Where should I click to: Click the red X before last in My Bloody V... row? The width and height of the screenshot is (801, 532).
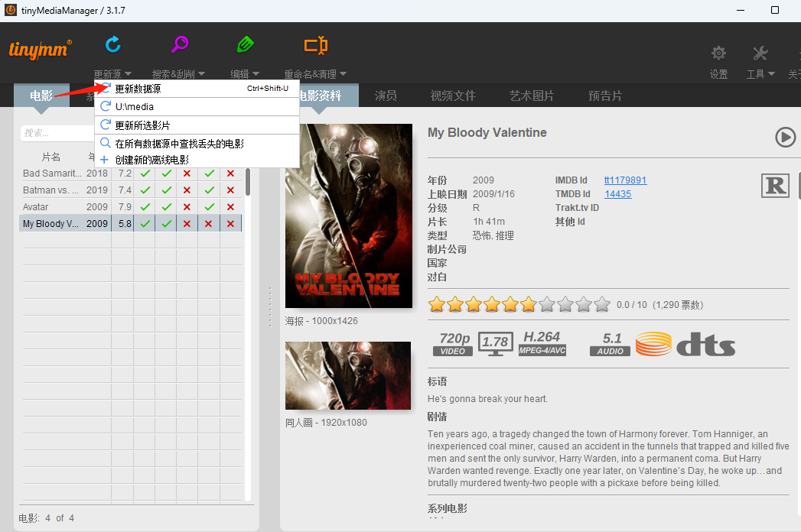tap(208, 224)
